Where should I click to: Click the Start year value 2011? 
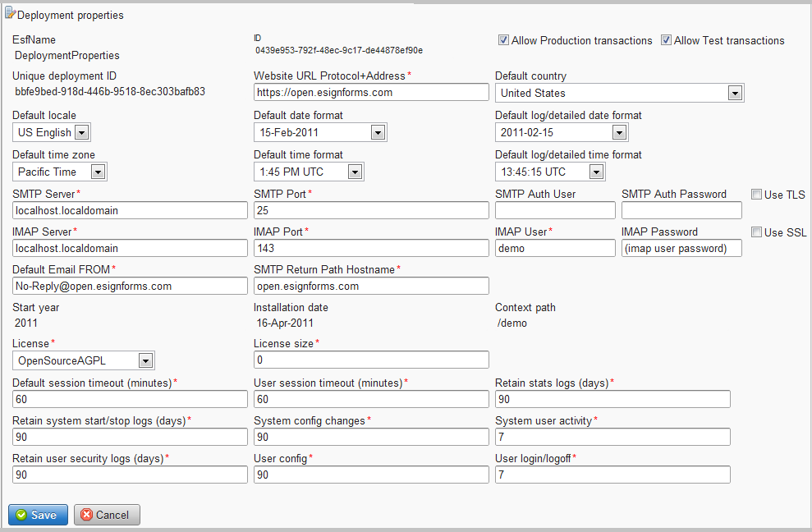pyautogui.click(x=26, y=323)
